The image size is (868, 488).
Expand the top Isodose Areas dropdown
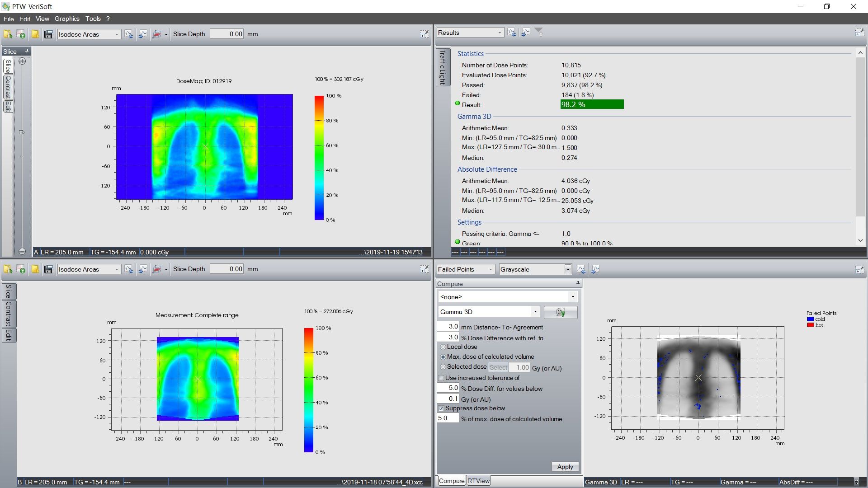[117, 34]
